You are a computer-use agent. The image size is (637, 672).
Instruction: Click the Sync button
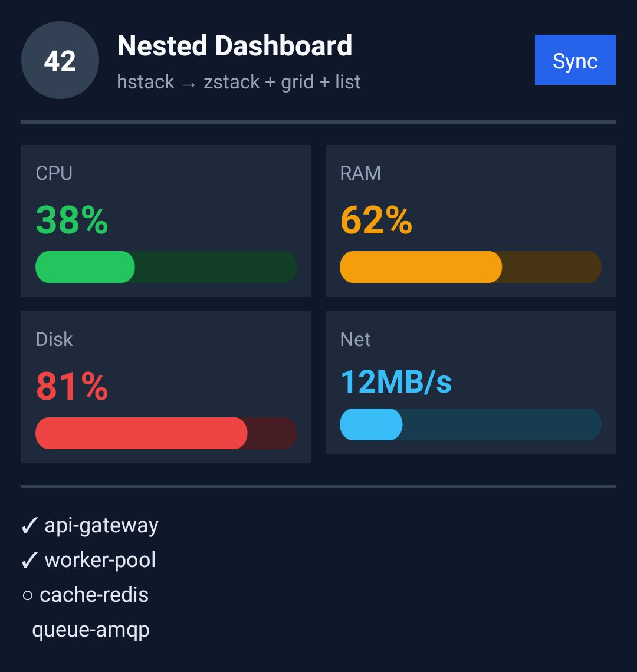pos(575,60)
